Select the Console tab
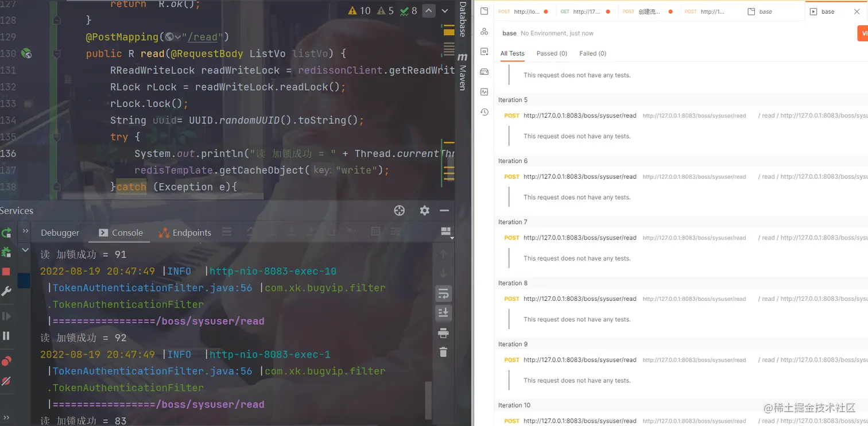868x426 pixels. point(121,233)
